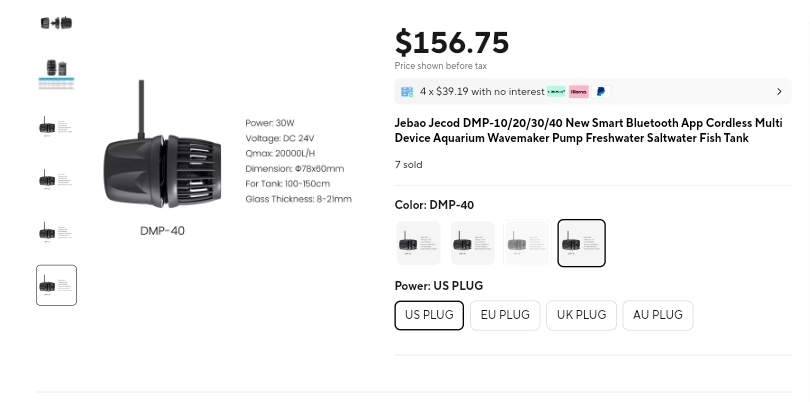Expand installment payment options chevron

point(779,92)
